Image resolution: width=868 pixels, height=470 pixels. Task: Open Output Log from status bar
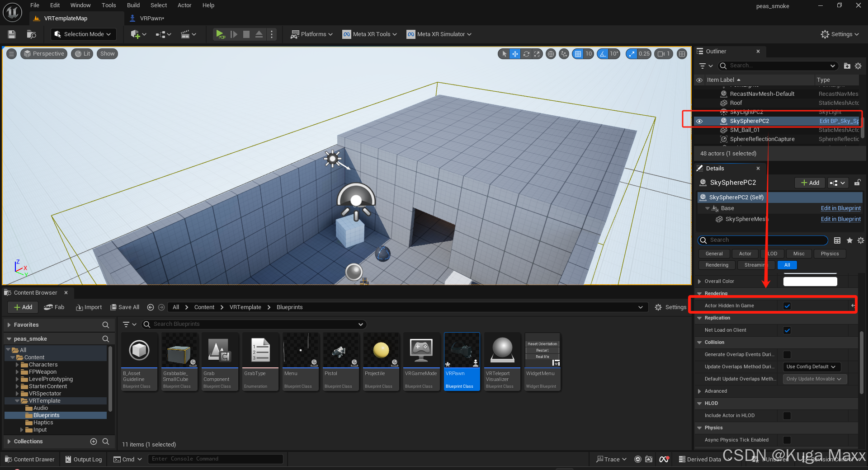(84, 460)
